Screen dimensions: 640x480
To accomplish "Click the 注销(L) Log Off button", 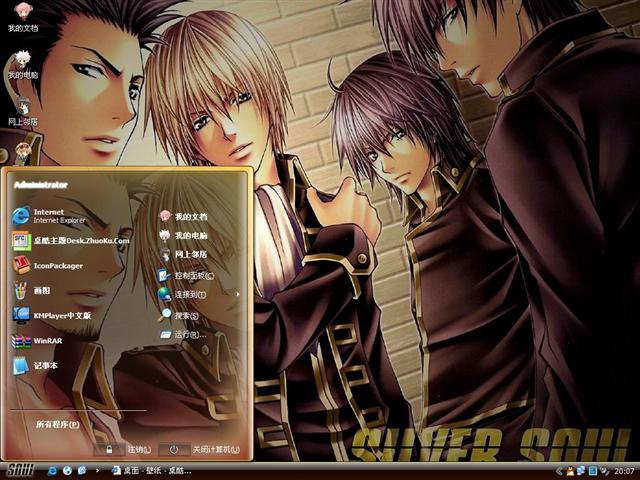I will pyautogui.click(x=122, y=449).
